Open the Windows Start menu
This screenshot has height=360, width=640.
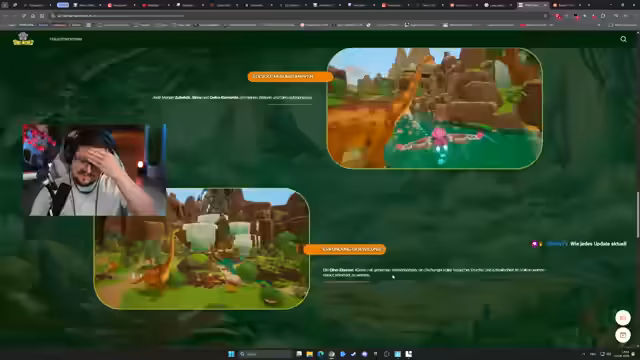click(x=231, y=354)
